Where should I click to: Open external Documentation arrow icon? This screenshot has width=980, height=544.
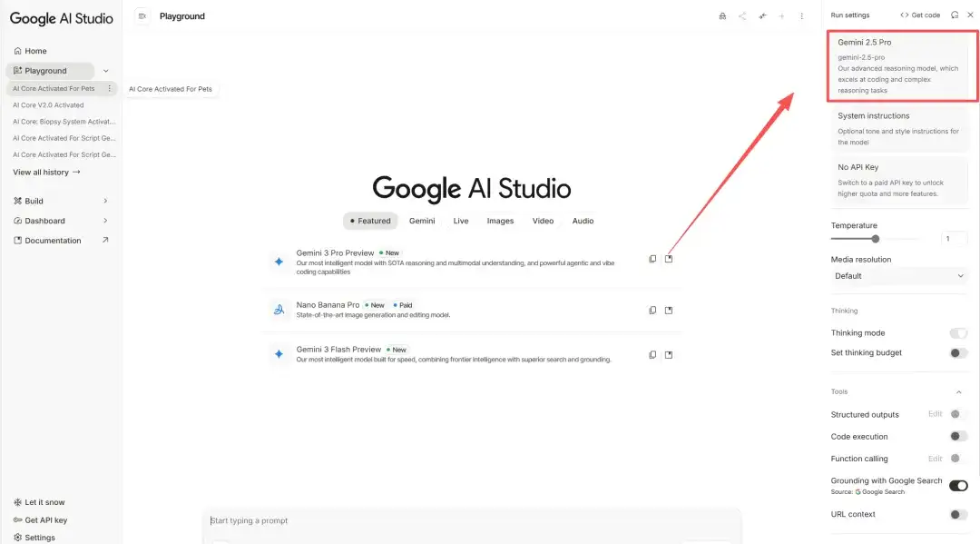pyautogui.click(x=105, y=240)
